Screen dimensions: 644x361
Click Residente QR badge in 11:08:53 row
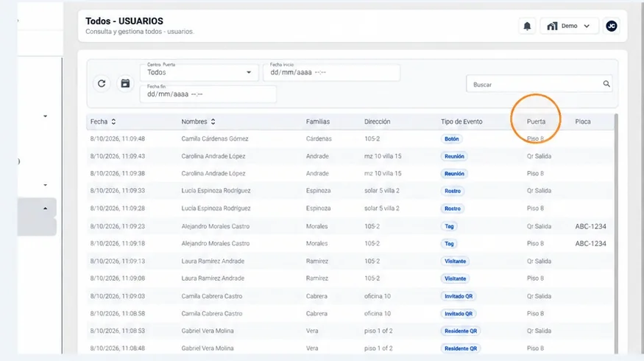461,331
